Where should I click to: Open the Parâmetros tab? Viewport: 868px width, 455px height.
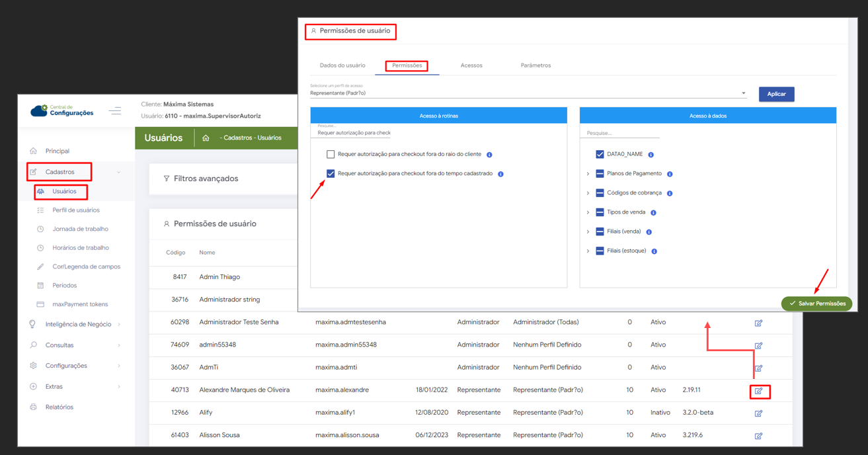click(535, 65)
